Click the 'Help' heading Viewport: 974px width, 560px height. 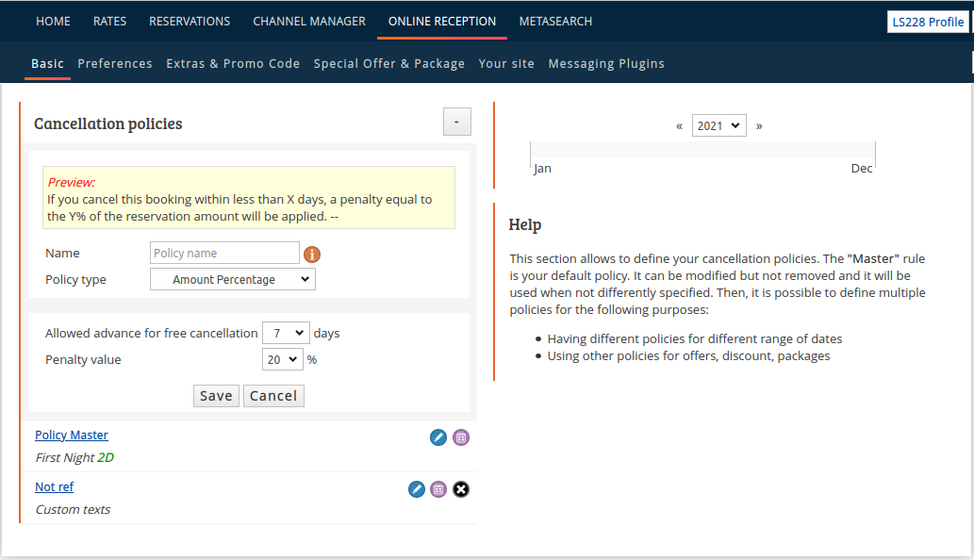(525, 224)
